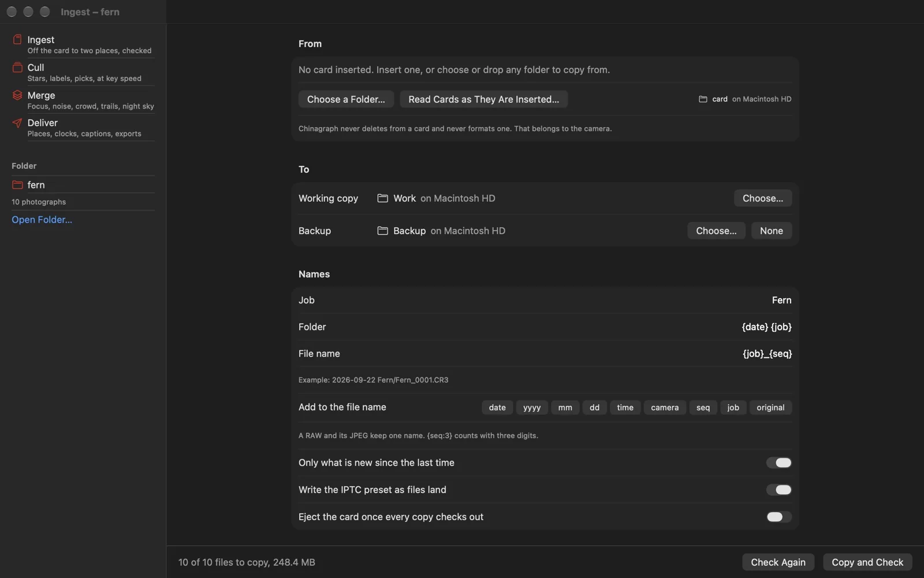This screenshot has height=578, width=924.
Task: Click the Work folder icon
Action: coord(382,198)
